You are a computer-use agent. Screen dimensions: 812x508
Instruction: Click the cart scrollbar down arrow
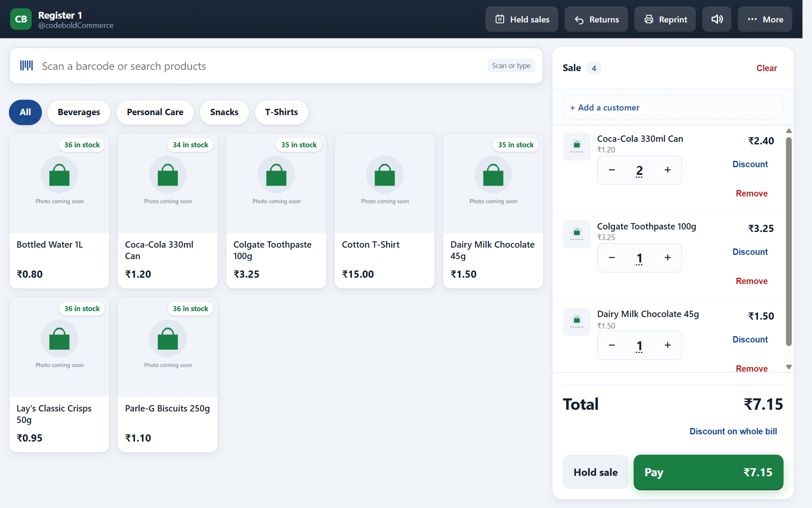pos(789,367)
